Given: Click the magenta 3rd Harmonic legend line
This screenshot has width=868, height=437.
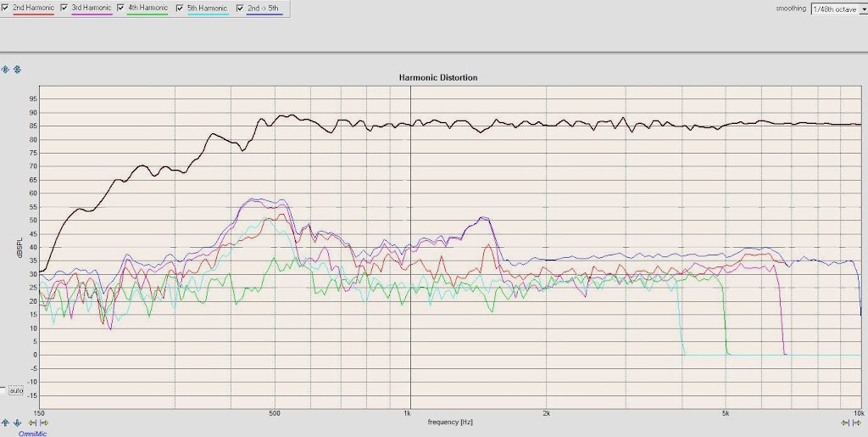Looking at the screenshot, I should 92,14.
